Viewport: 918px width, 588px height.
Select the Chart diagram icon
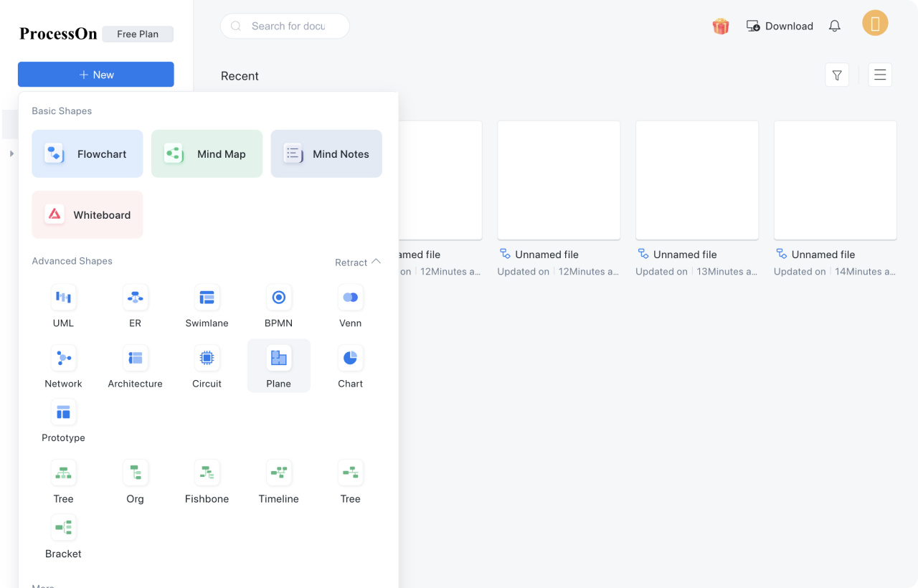click(x=350, y=358)
